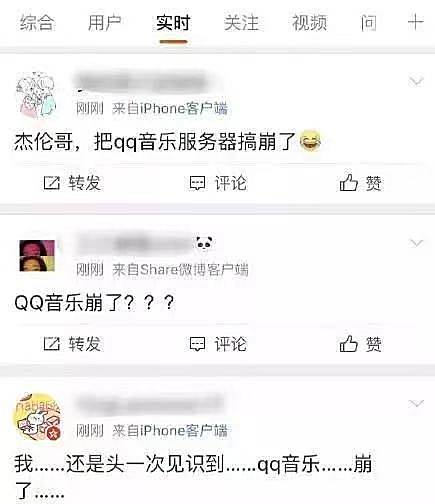The height and width of the screenshot is (504, 435).
Task: Tap the panda emoji beside the second username
Action: coord(204,243)
